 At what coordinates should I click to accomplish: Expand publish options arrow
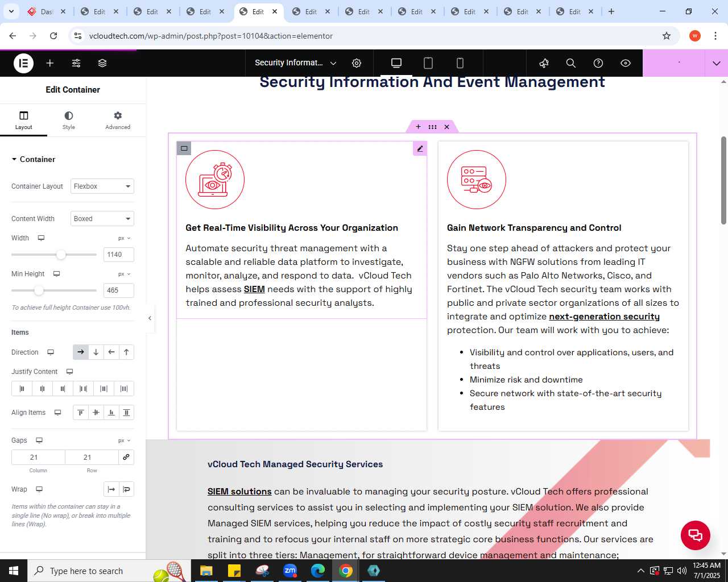pyautogui.click(x=716, y=63)
